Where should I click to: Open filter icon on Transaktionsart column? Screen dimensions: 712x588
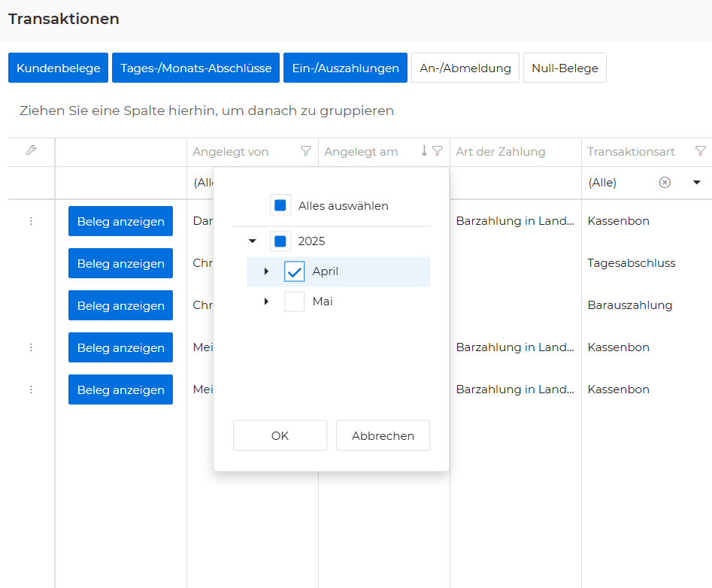(701, 150)
